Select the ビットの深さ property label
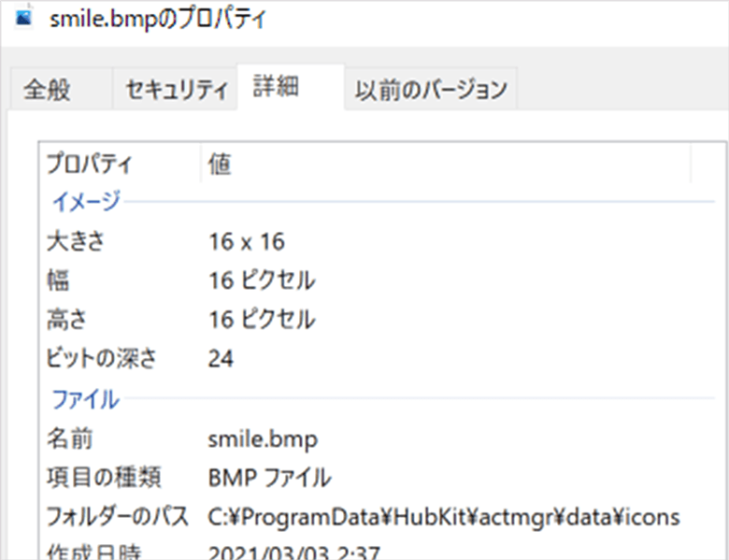 click(101, 359)
